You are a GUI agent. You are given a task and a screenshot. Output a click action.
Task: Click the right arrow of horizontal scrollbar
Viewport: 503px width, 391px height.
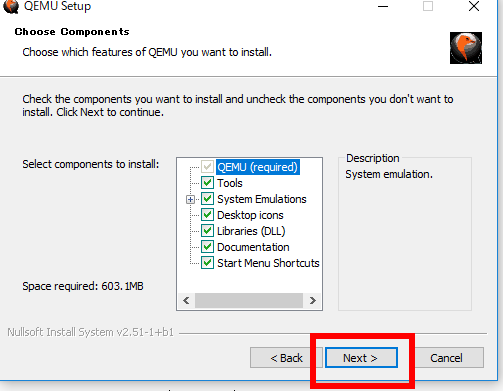(x=312, y=301)
